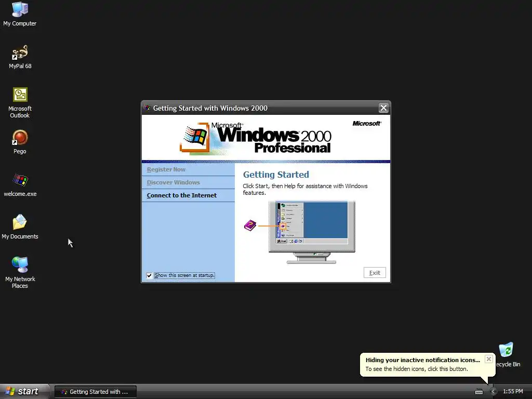Select the Microsoft Outlook desktop icon

click(x=20, y=103)
